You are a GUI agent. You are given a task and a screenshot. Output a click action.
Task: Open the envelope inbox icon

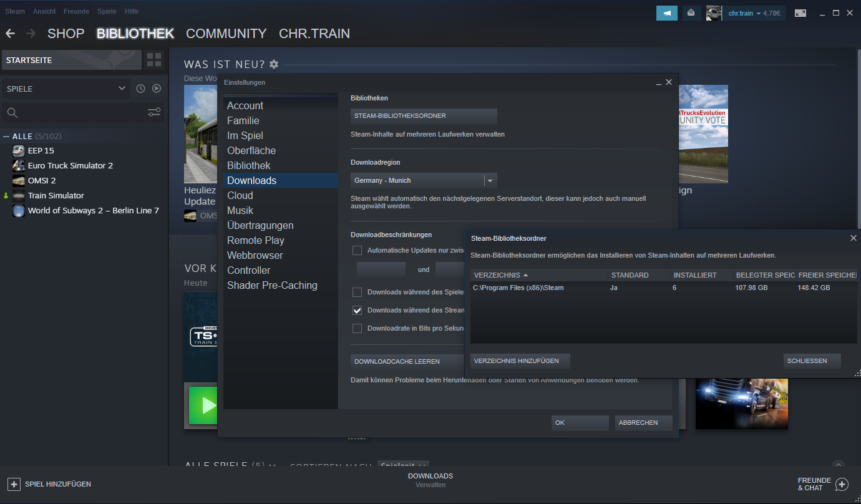click(691, 13)
